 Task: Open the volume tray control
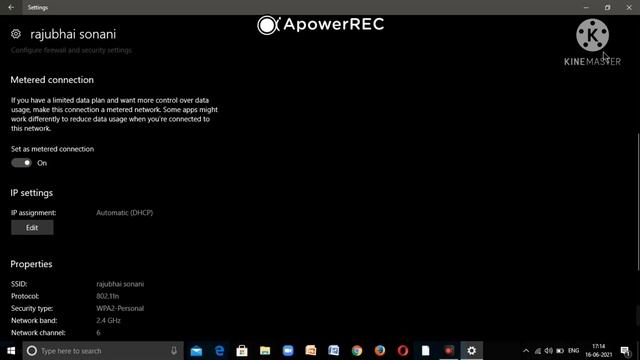click(549, 351)
